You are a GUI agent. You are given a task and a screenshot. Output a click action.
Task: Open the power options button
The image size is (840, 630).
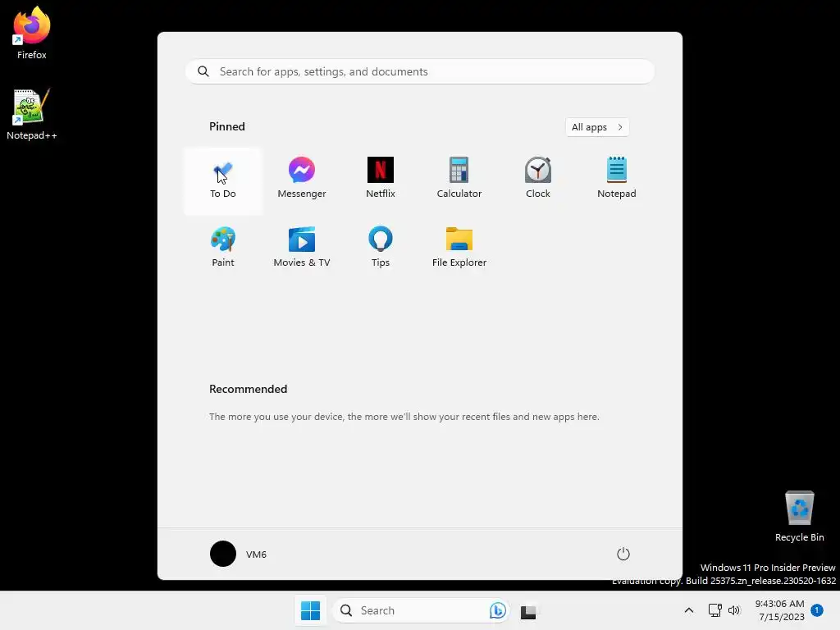tap(623, 554)
